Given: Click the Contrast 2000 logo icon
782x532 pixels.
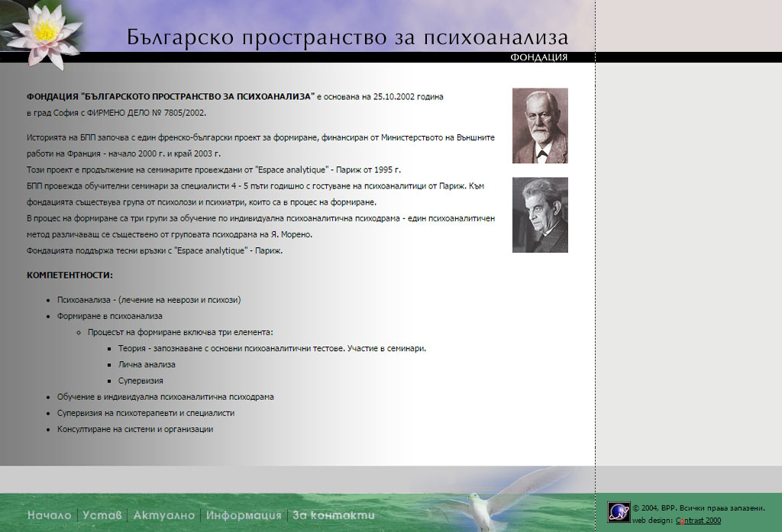Looking at the screenshot, I should click(619, 512).
